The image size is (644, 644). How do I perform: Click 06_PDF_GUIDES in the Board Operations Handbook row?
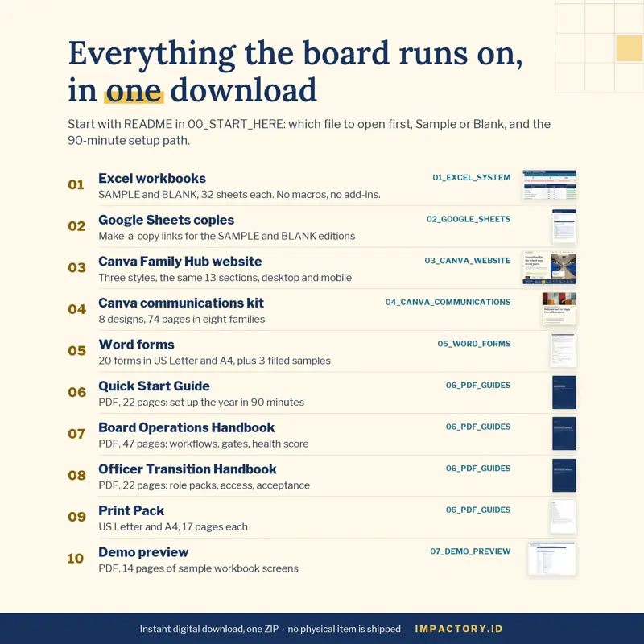478,427
